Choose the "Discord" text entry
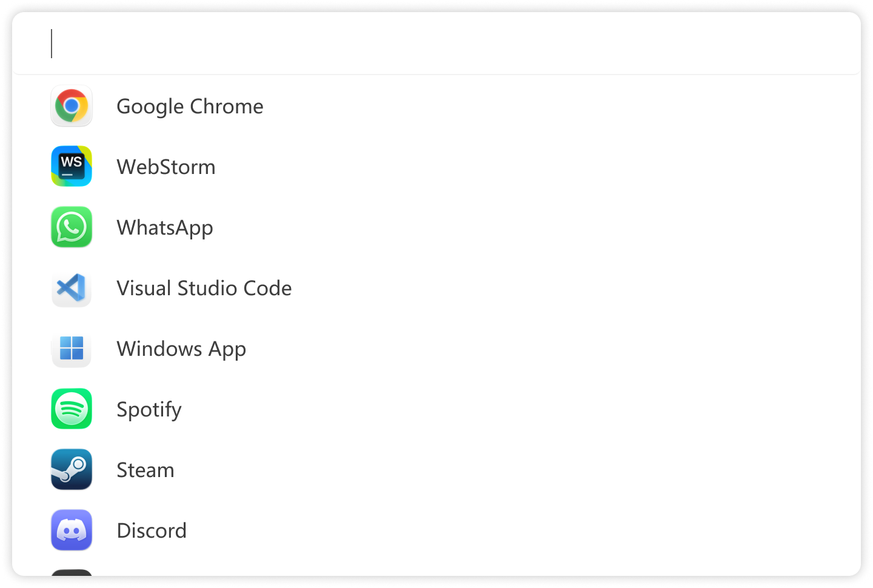This screenshot has height=588, width=873. click(152, 531)
